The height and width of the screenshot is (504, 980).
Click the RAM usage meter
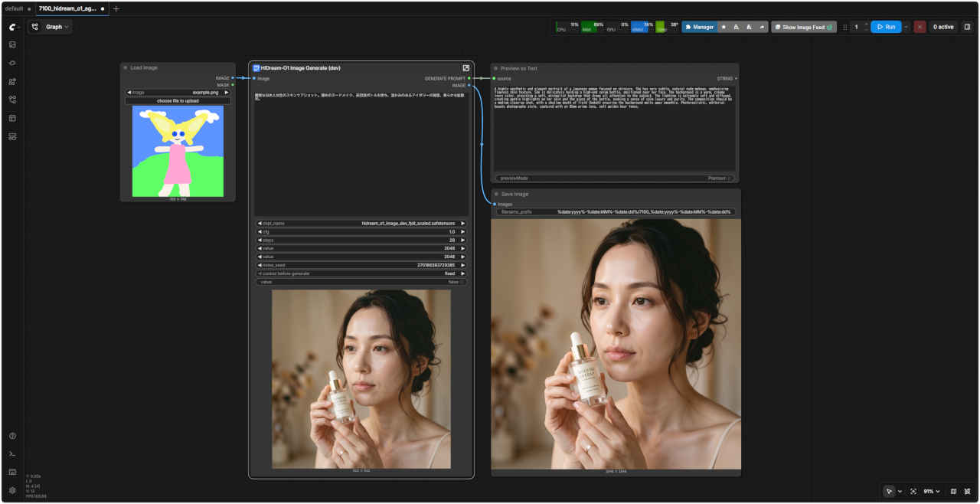pyautogui.click(x=593, y=27)
